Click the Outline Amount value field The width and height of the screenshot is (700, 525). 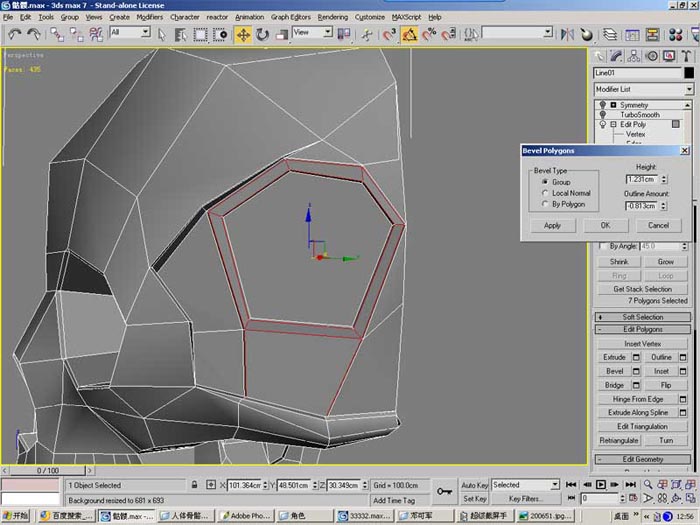pyautogui.click(x=642, y=206)
